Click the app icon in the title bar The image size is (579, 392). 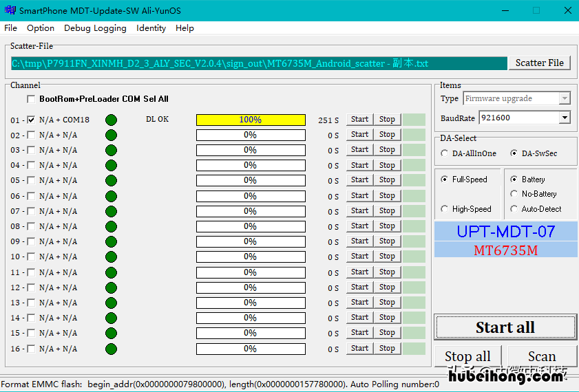[10, 10]
